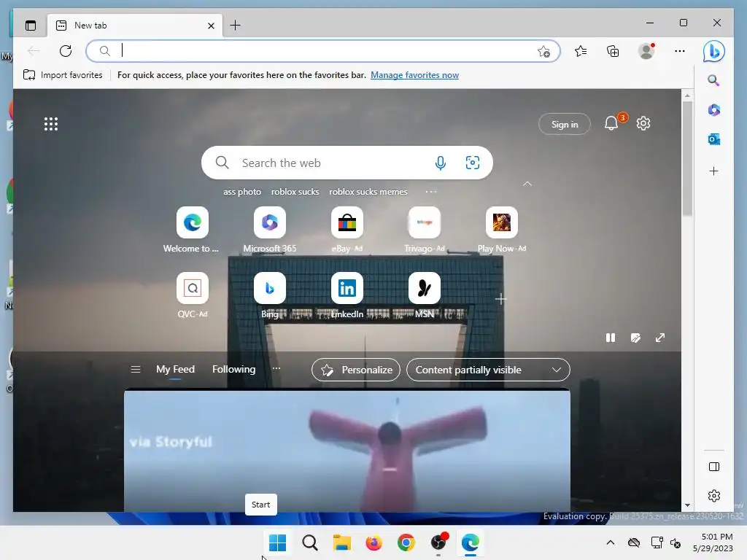This screenshot has width=747, height=560.
Task: Pause the background video
Action: coord(611,338)
